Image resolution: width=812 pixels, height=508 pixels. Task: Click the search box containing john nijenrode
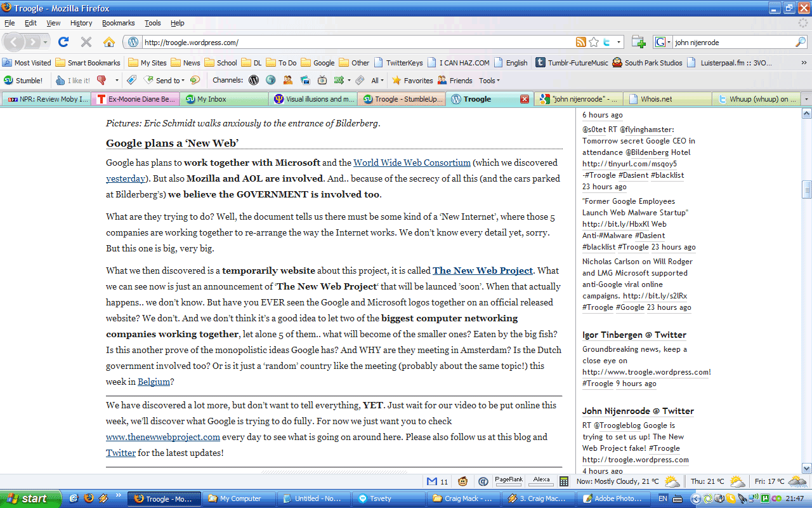tap(731, 43)
